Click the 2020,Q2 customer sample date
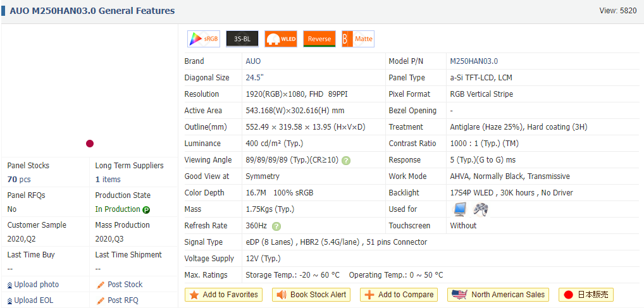 (x=23, y=239)
